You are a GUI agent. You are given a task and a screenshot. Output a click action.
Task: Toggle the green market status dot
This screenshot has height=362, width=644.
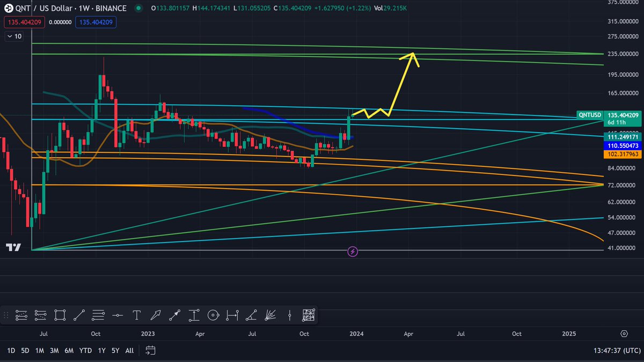pyautogui.click(x=137, y=9)
